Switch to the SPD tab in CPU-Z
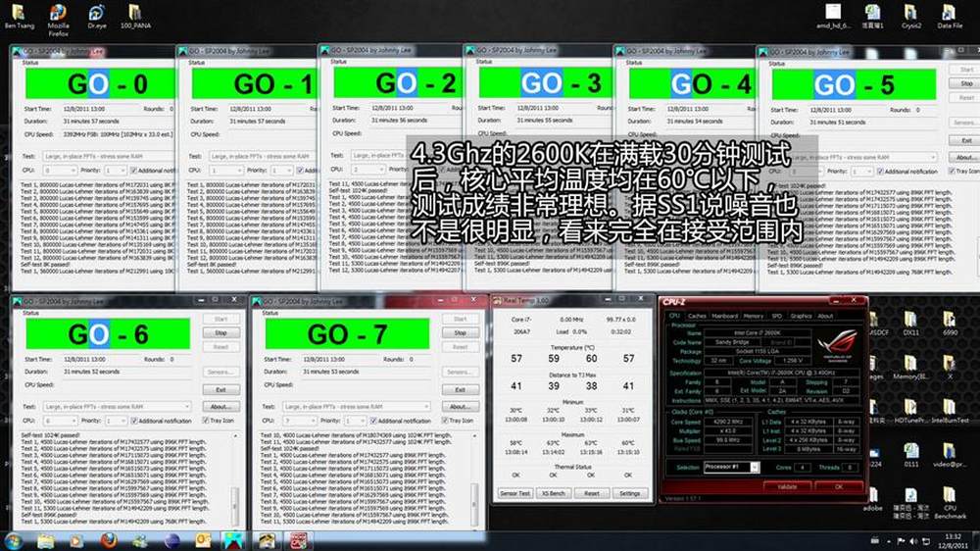 pyautogui.click(x=777, y=316)
